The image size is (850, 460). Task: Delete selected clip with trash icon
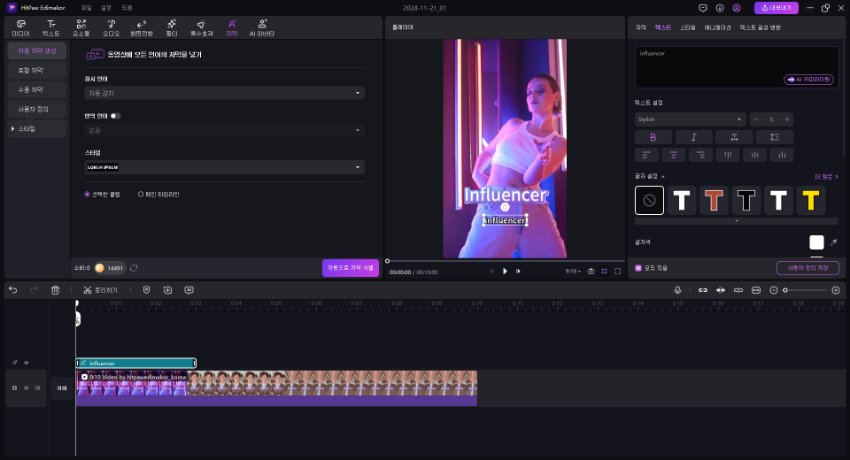[55, 290]
